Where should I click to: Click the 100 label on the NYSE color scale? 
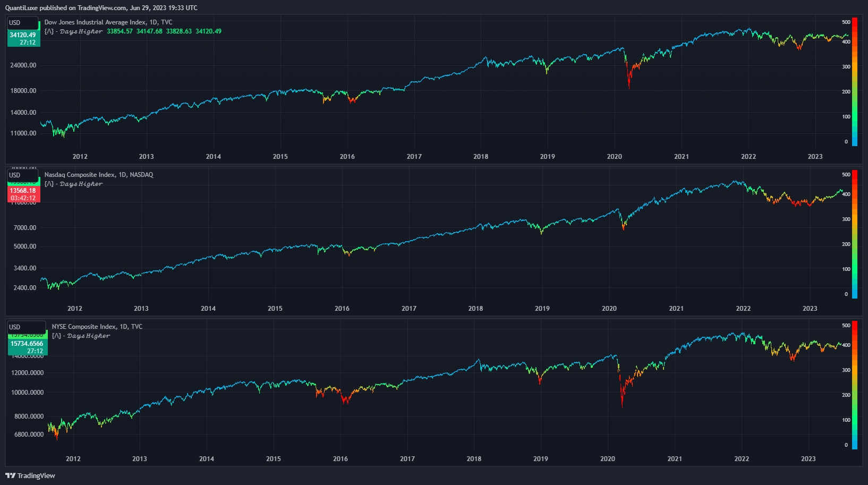846,420
